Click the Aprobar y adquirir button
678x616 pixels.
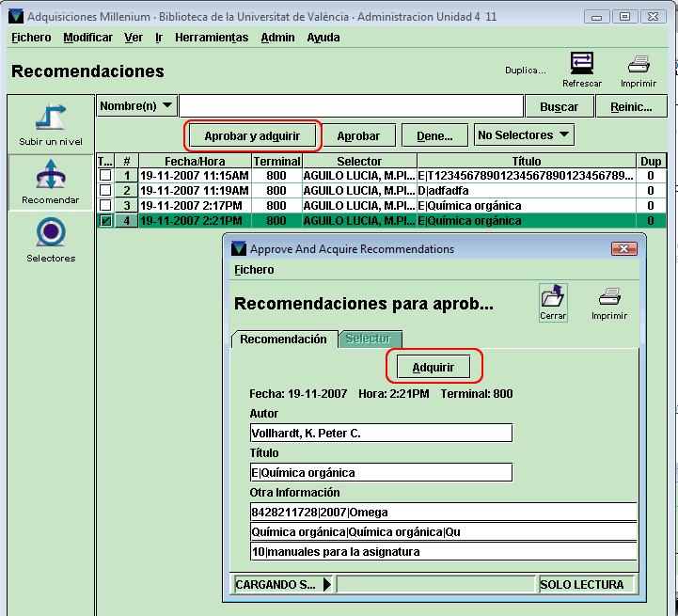coord(252,135)
